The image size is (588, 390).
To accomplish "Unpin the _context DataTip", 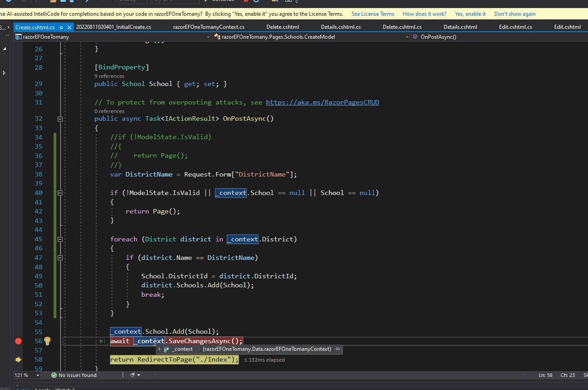I will tap(337, 349).
